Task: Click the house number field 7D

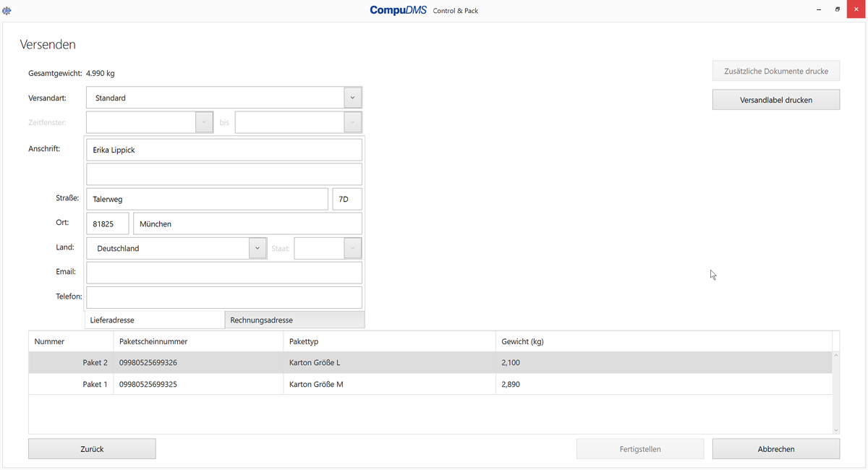Action: pos(347,199)
